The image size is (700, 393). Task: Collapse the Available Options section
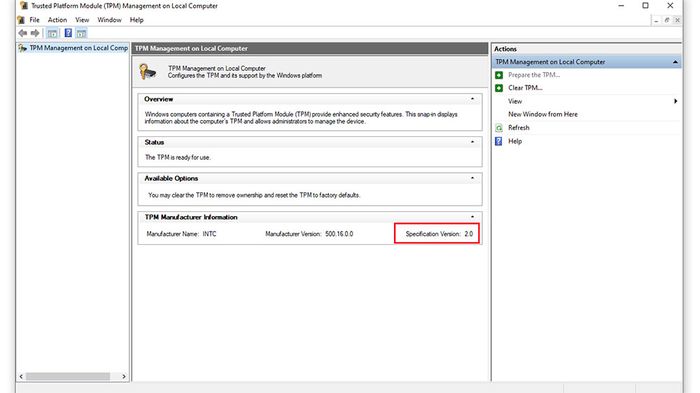[472, 178]
